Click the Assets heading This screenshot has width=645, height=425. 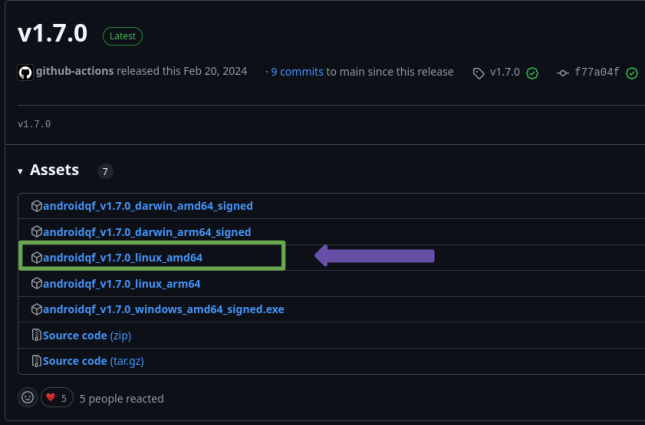click(54, 171)
